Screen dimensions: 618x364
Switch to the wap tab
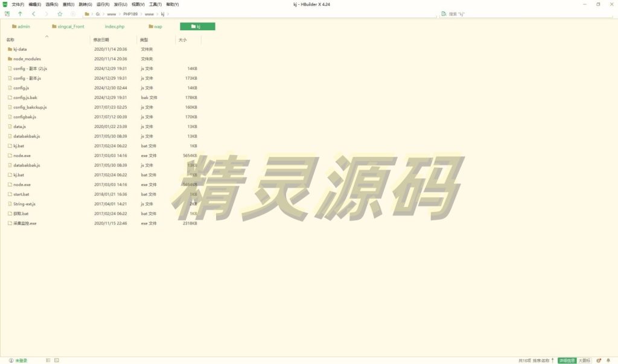pyautogui.click(x=155, y=27)
